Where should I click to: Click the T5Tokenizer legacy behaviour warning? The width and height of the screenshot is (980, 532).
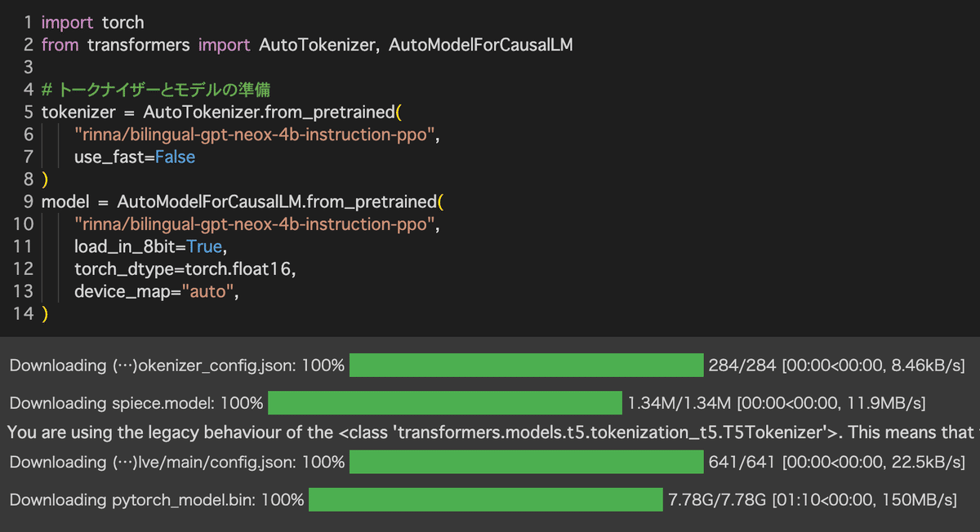pyautogui.click(x=490, y=432)
